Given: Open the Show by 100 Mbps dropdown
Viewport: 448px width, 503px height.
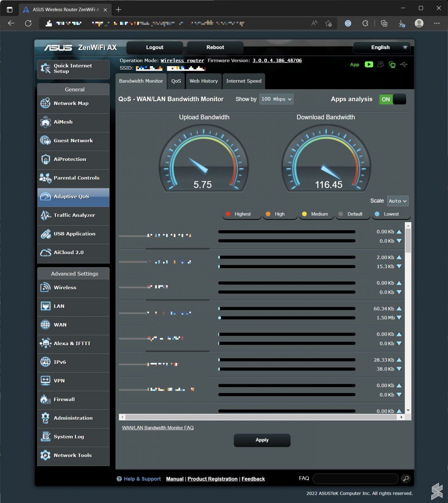Looking at the screenshot, I should coord(276,99).
